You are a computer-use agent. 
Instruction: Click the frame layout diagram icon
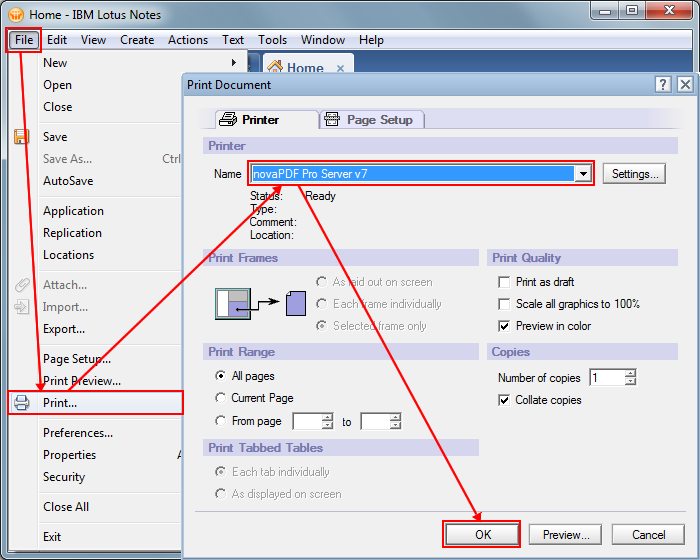point(233,304)
